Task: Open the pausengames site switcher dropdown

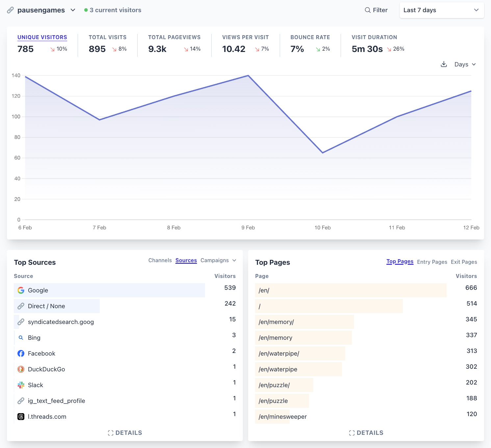Action: (46, 10)
